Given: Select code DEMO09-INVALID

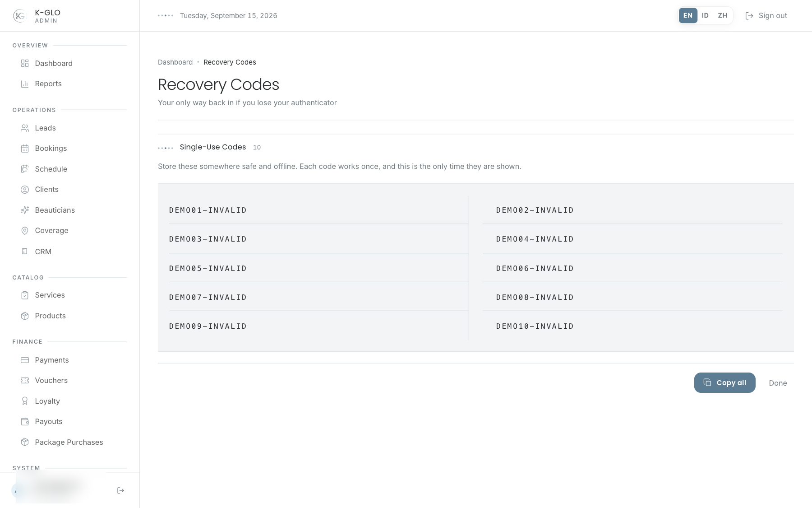Looking at the screenshot, I should click(x=208, y=326).
